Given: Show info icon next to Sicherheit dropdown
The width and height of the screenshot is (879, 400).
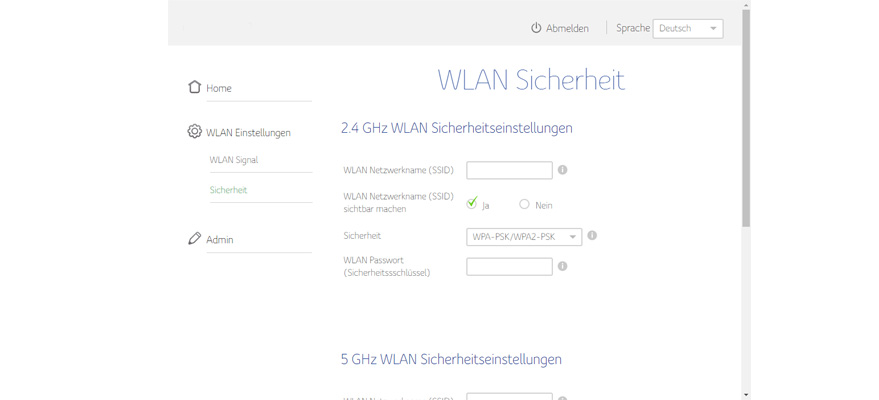Looking at the screenshot, I should tap(592, 236).
